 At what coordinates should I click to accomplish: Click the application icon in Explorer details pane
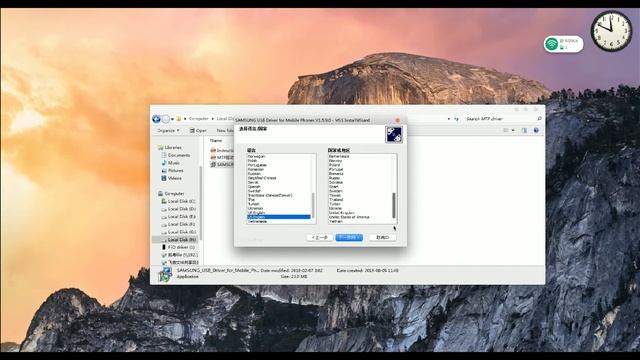click(x=165, y=274)
